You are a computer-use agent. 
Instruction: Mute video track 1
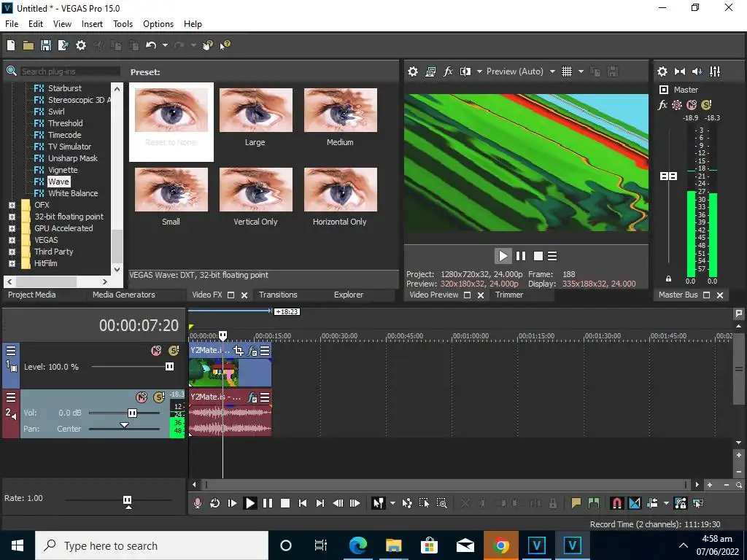click(156, 351)
